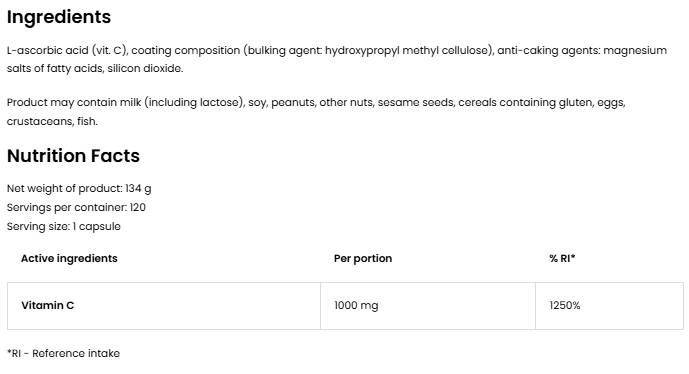
Task: Click the % RI* column header
Action: tap(562, 258)
